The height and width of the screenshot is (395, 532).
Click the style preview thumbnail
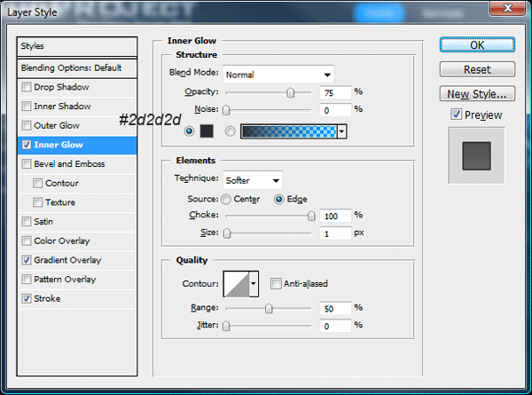click(475, 155)
